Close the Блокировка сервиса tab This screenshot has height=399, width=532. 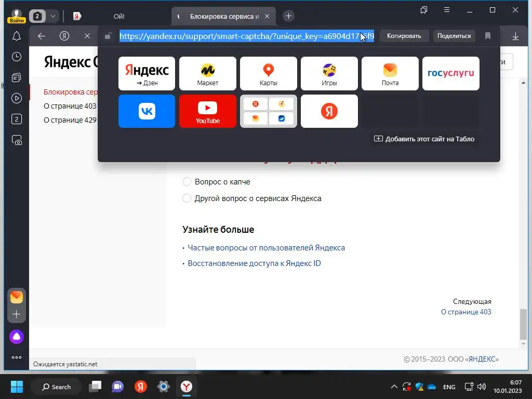(x=267, y=16)
